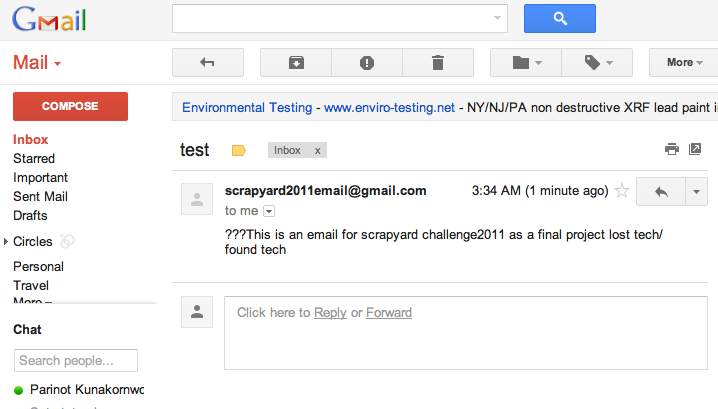Print all using the printer icon

coord(672,149)
